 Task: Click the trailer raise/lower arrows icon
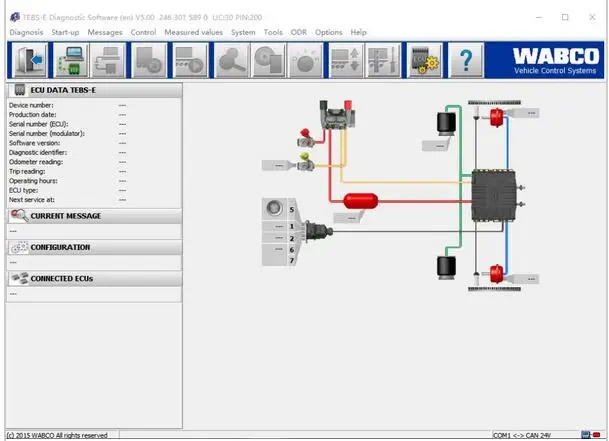tap(346, 60)
